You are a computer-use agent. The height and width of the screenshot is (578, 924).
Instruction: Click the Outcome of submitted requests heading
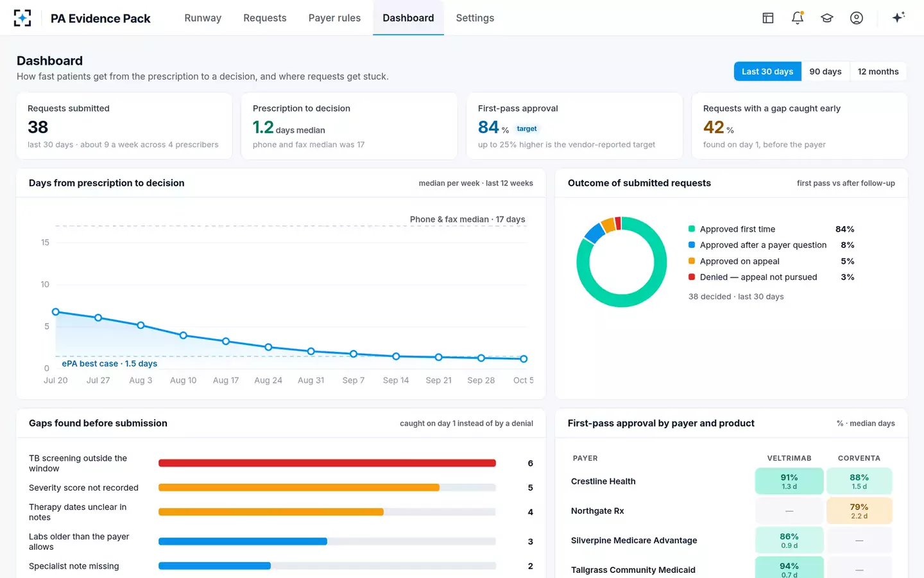click(x=639, y=183)
